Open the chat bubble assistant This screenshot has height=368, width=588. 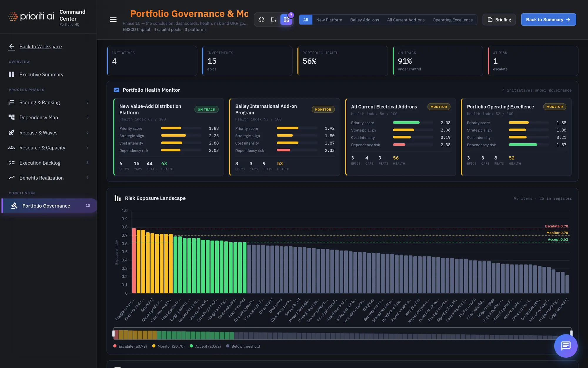(x=566, y=346)
